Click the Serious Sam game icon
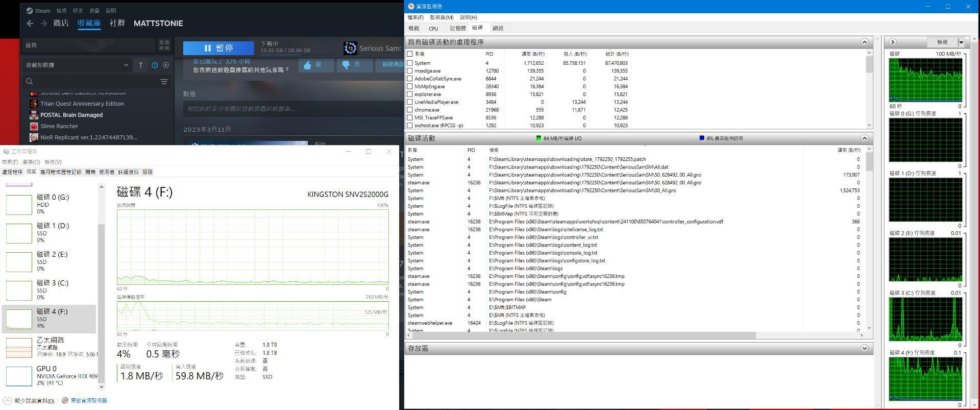 point(350,48)
